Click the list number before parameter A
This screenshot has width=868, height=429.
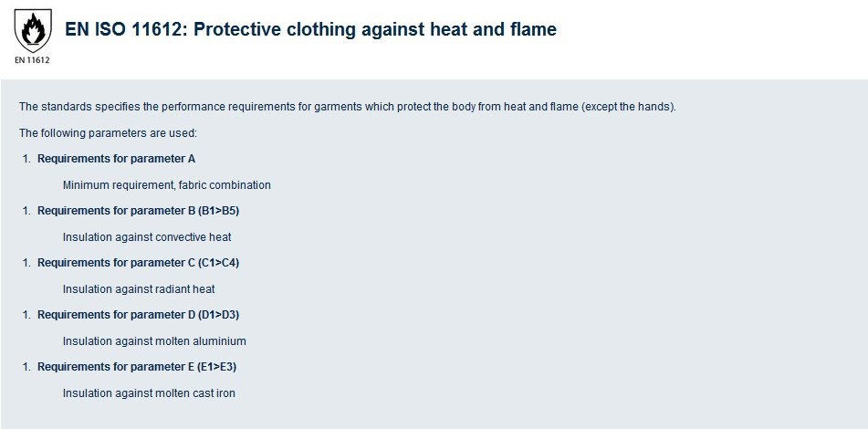[26, 159]
